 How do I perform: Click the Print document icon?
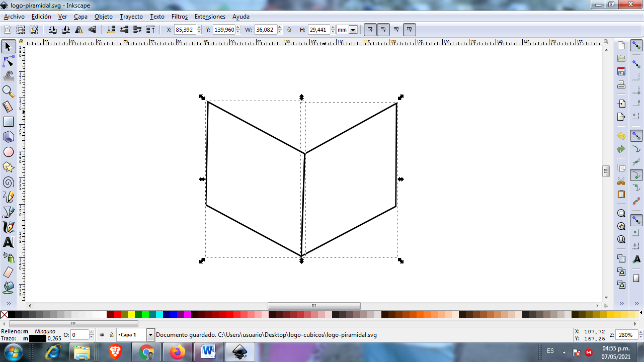pos(621,84)
